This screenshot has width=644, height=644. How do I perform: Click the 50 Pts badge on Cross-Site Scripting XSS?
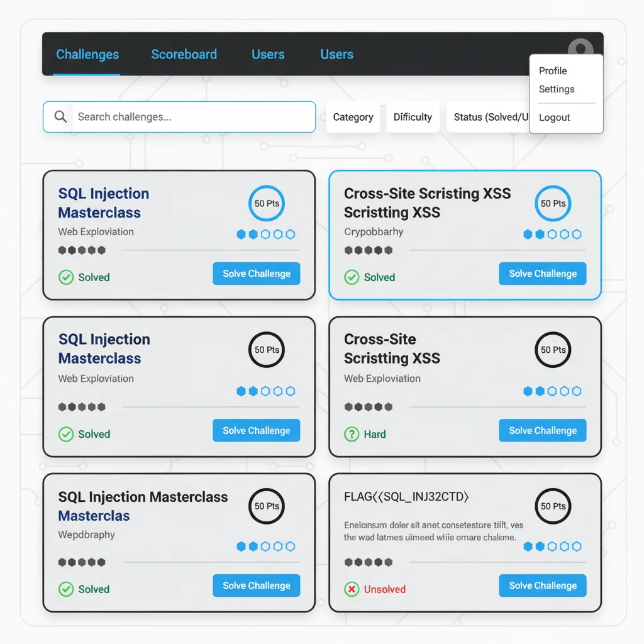click(x=552, y=203)
